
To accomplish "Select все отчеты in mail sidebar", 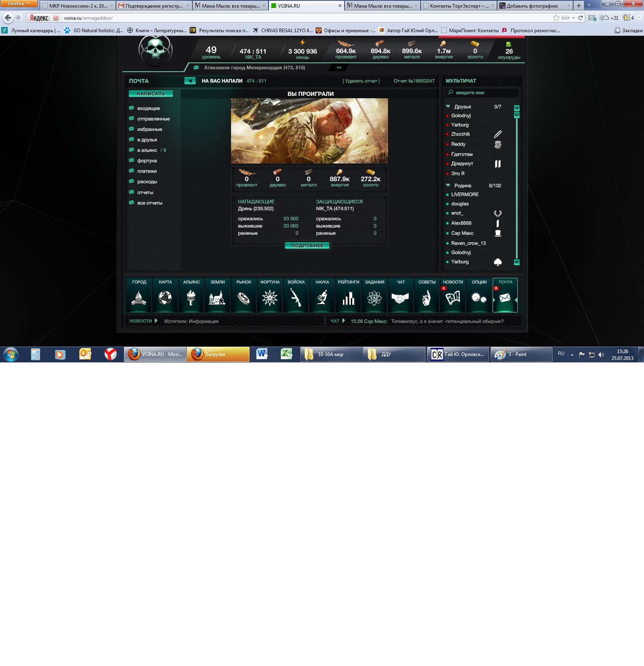I will [x=150, y=203].
